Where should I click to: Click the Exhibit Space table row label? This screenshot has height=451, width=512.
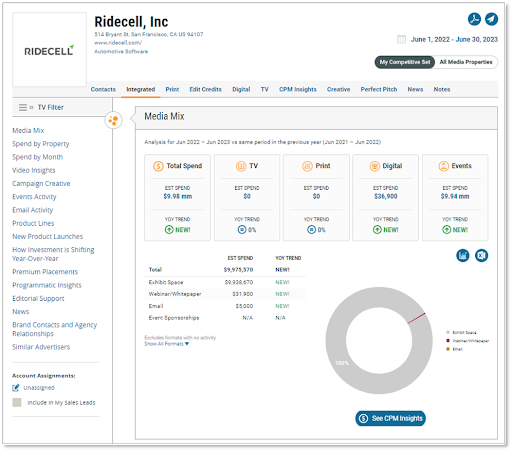tap(166, 282)
